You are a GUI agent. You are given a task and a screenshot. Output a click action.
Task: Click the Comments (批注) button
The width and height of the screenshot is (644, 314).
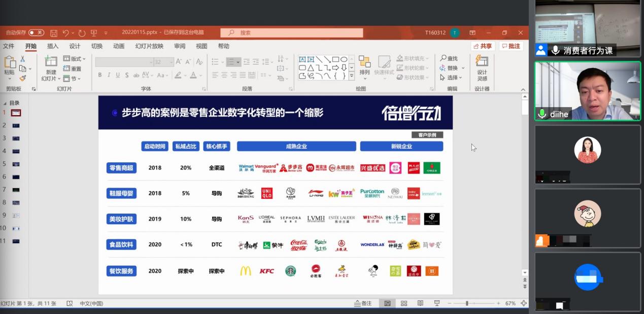[511, 46]
